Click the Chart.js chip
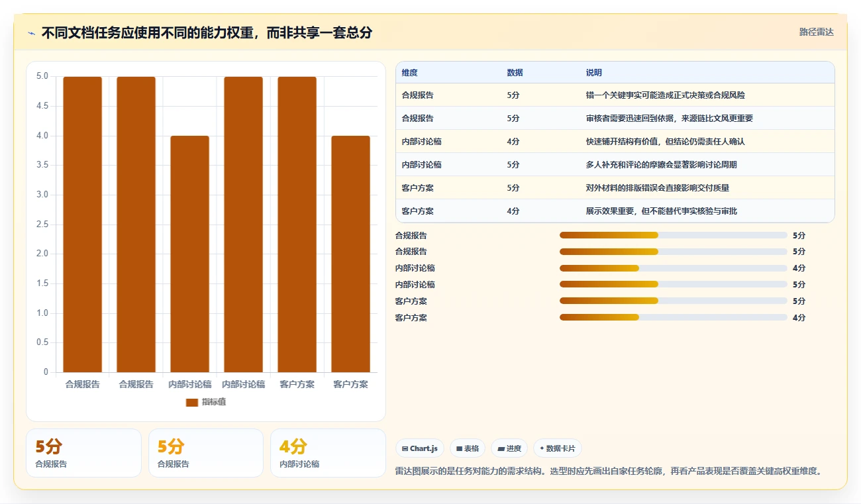 tap(420, 448)
